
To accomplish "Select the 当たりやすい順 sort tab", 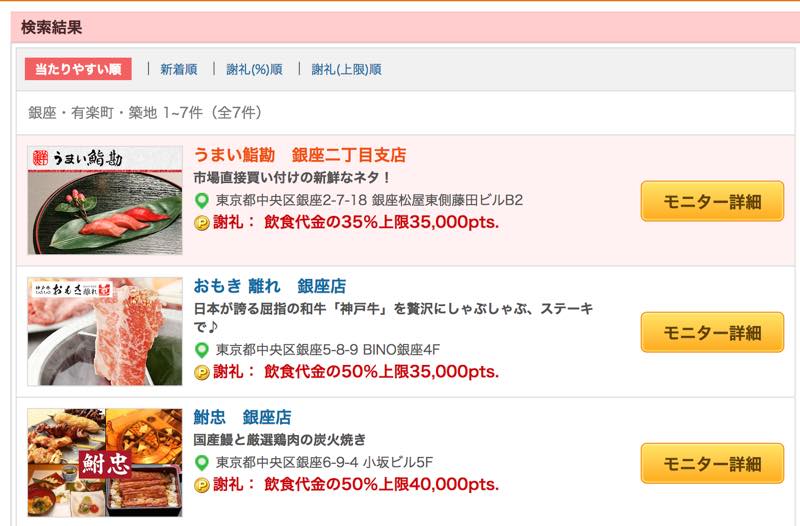I will click(78, 69).
